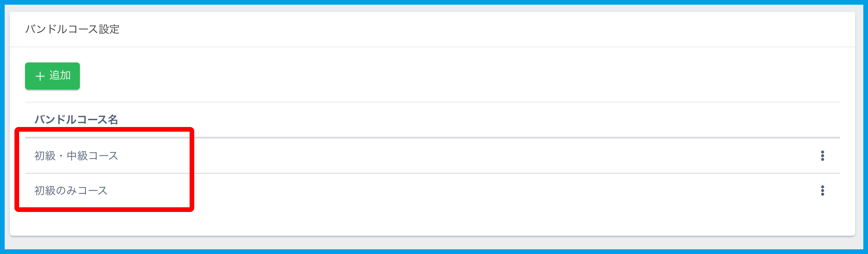This screenshot has width=868, height=254.
Task: Open options menu for 初級のみコース
Action: coord(823,191)
